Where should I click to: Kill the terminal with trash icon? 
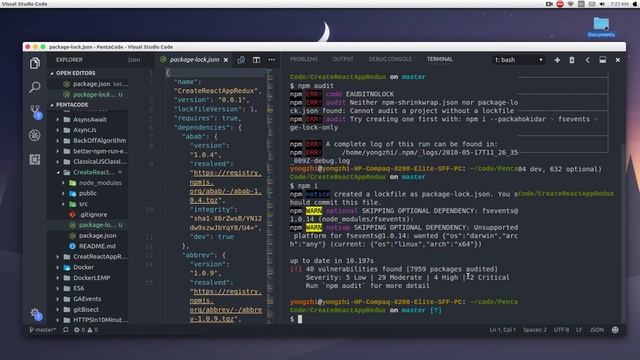coord(572,60)
